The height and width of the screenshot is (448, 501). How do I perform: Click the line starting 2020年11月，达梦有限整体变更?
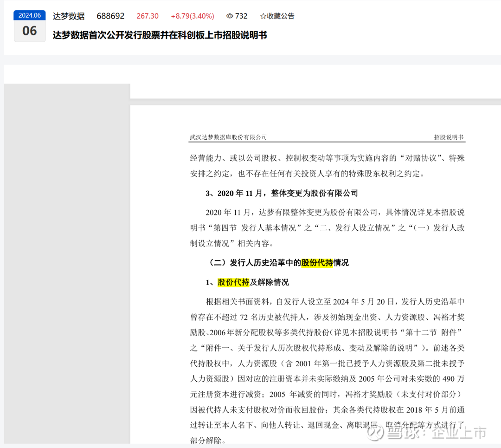[x=335, y=212]
